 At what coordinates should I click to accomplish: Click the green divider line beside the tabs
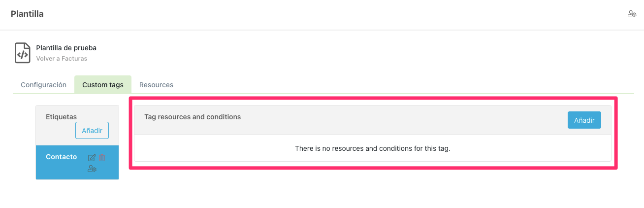pos(394,93)
